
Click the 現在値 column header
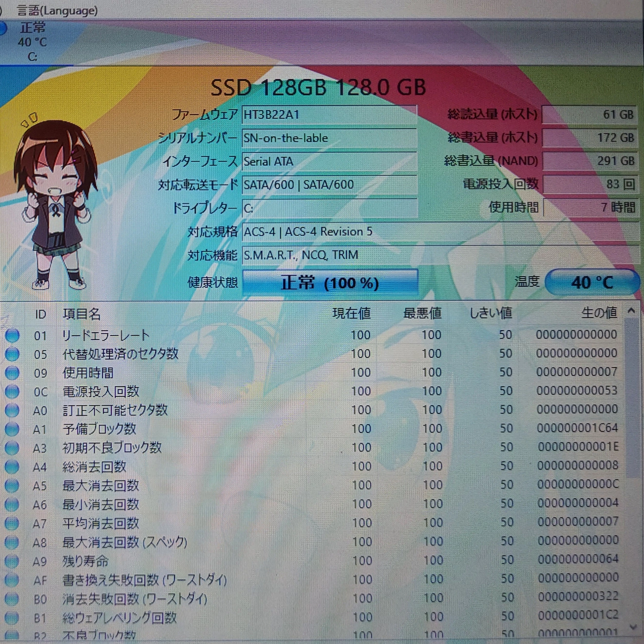(x=351, y=313)
